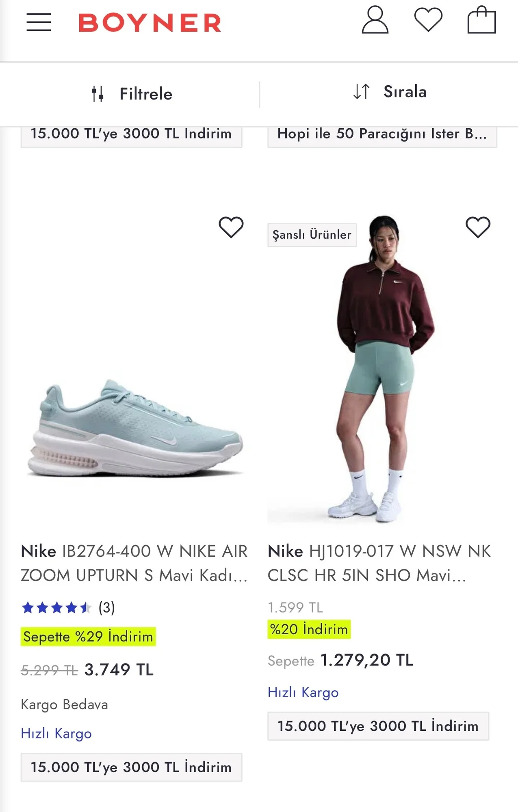
Task: Click Sepette %29 İndirim yellow badge
Action: coord(88,637)
